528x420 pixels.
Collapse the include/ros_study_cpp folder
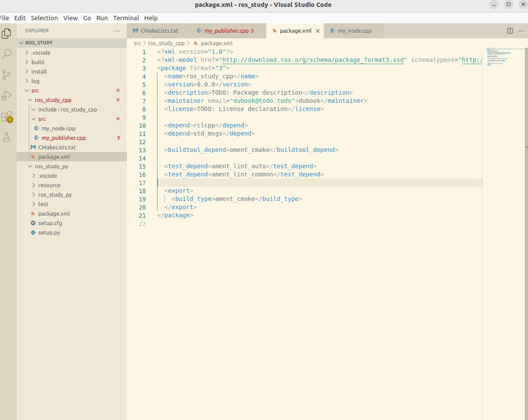pos(72,109)
